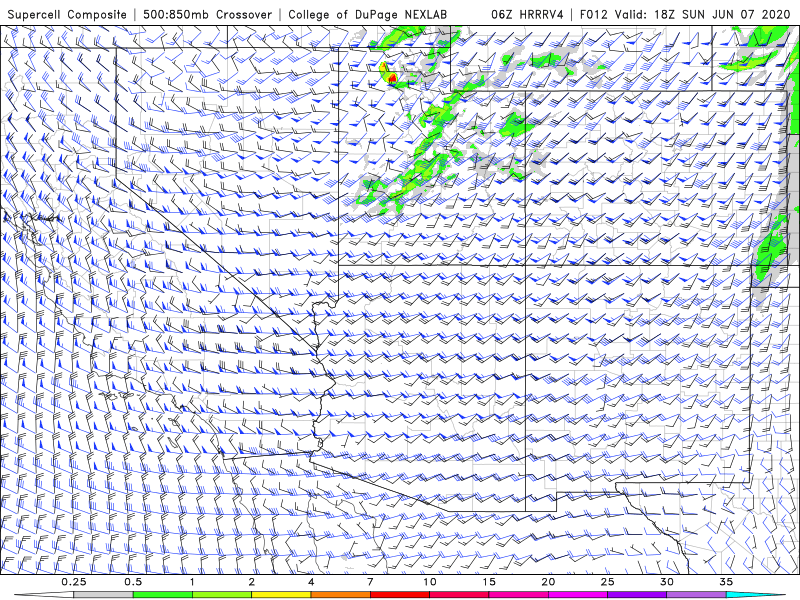The height and width of the screenshot is (600, 800).
Task: Click the red color bar segment between 7 and 10
Action: [399, 595]
